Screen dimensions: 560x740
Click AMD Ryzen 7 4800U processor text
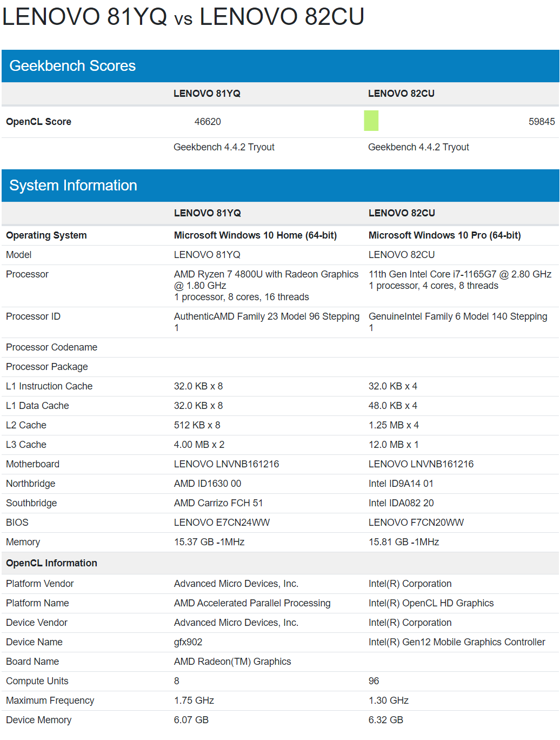(x=266, y=286)
